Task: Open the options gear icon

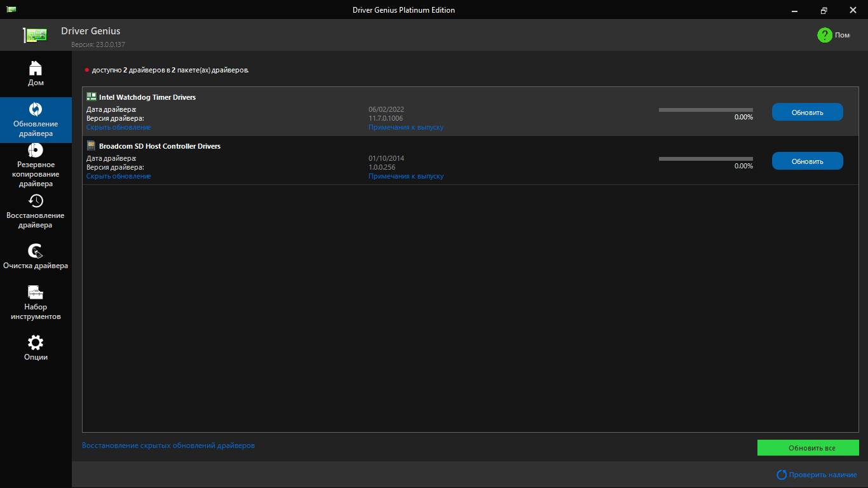Action: [36, 342]
